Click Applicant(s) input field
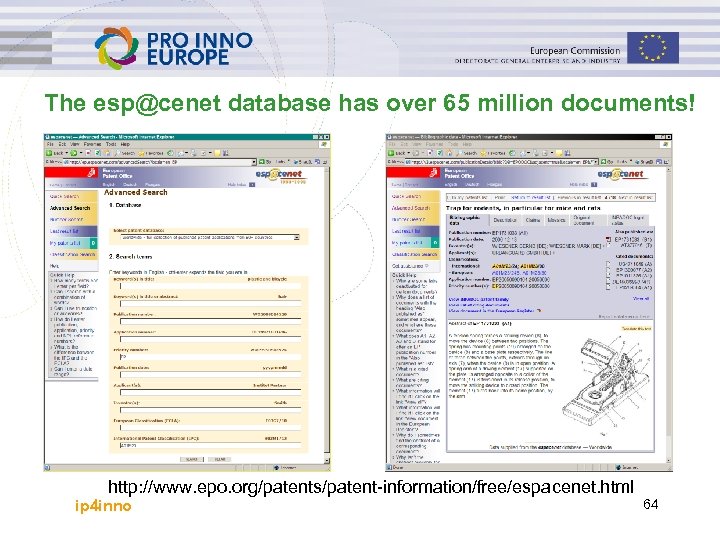720x540 pixels. [x=210, y=392]
